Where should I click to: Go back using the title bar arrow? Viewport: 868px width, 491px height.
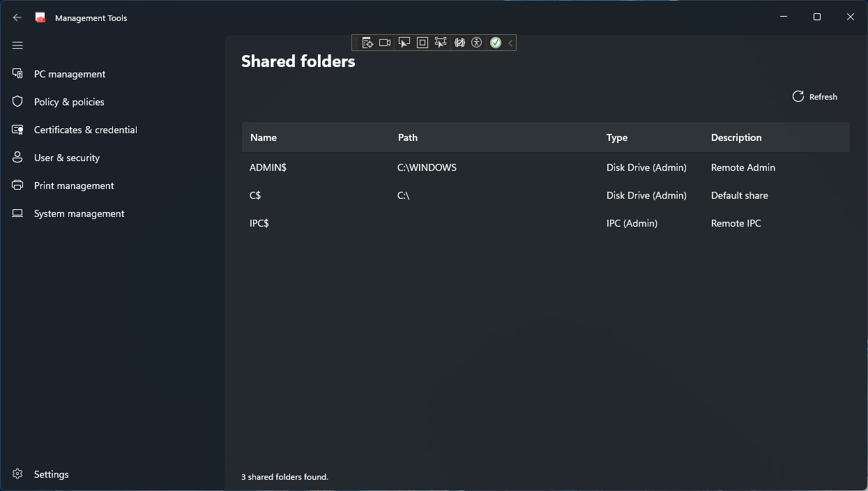(x=17, y=17)
